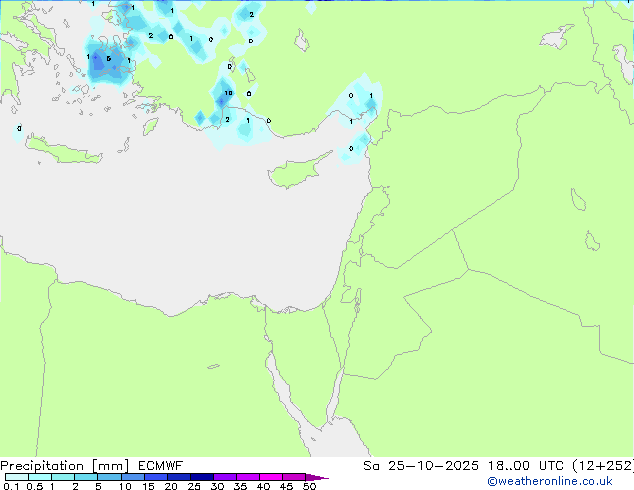The image size is (634, 490).
Task: Click the arrow tip beyond 50 mm on legend
Action: (317, 477)
